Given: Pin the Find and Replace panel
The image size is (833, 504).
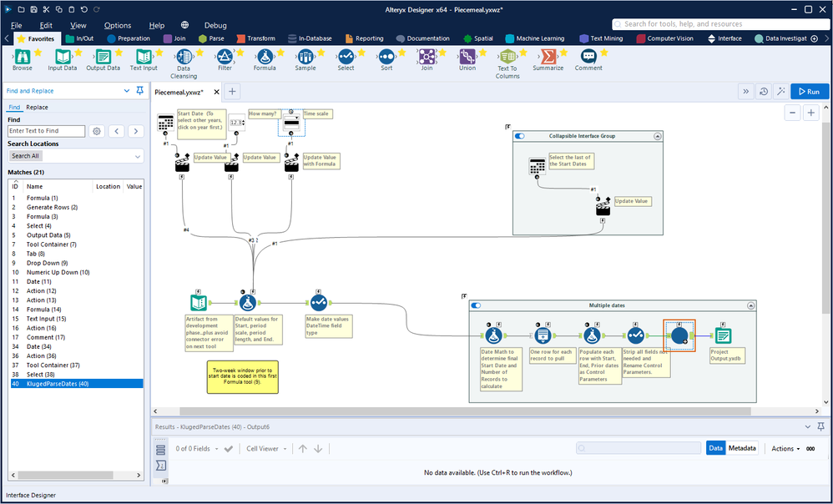Looking at the screenshot, I should coord(139,91).
